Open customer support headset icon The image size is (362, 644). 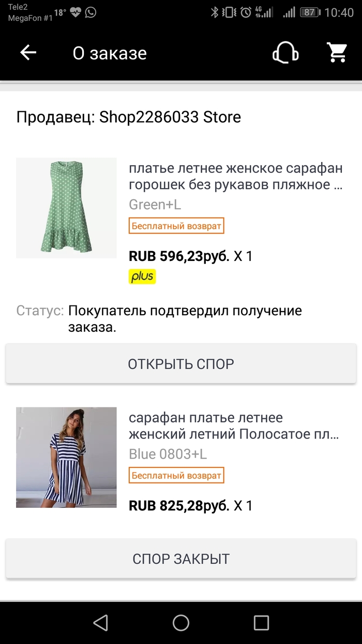(x=285, y=53)
